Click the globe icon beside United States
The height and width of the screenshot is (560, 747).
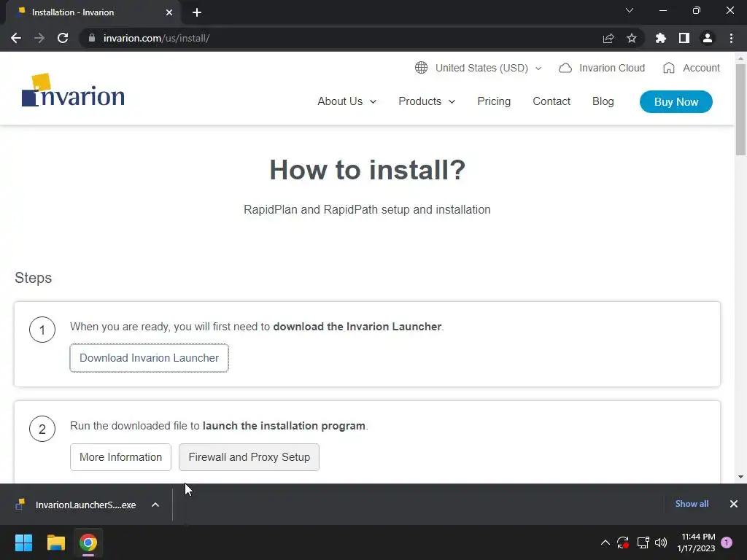tap(421, 68)
